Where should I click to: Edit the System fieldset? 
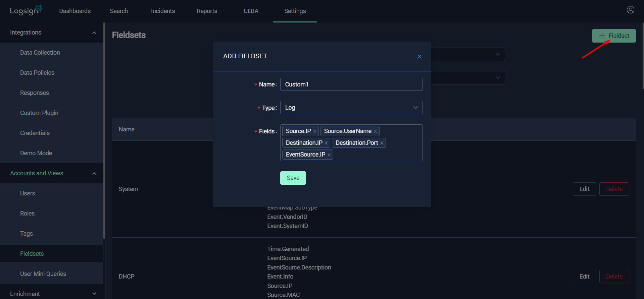pos(584,189)
